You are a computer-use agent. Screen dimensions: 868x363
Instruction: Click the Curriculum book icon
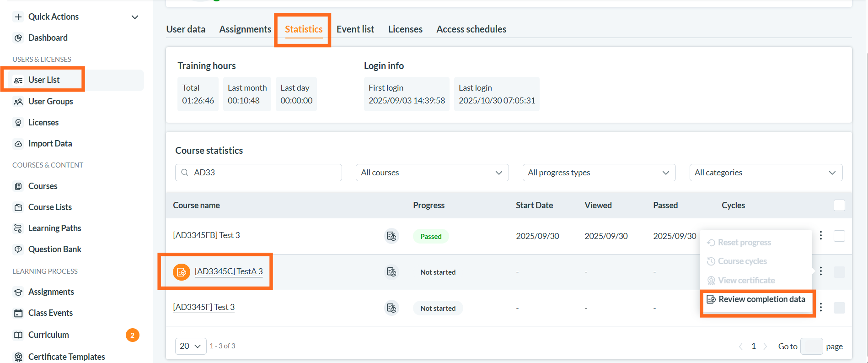(18, 335)
